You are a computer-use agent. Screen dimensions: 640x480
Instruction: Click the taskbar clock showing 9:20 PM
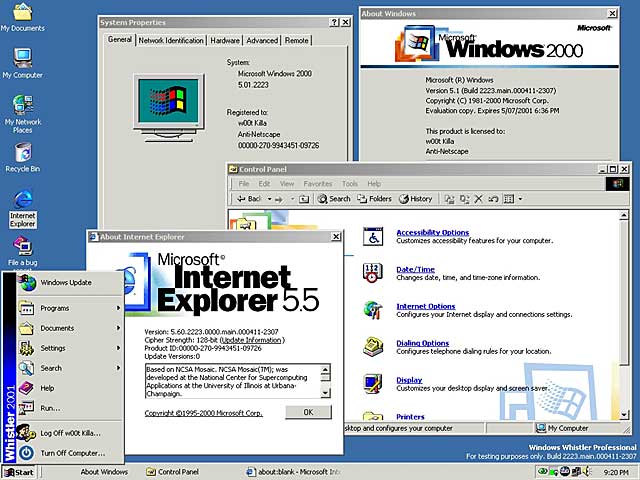coord(616,472)
